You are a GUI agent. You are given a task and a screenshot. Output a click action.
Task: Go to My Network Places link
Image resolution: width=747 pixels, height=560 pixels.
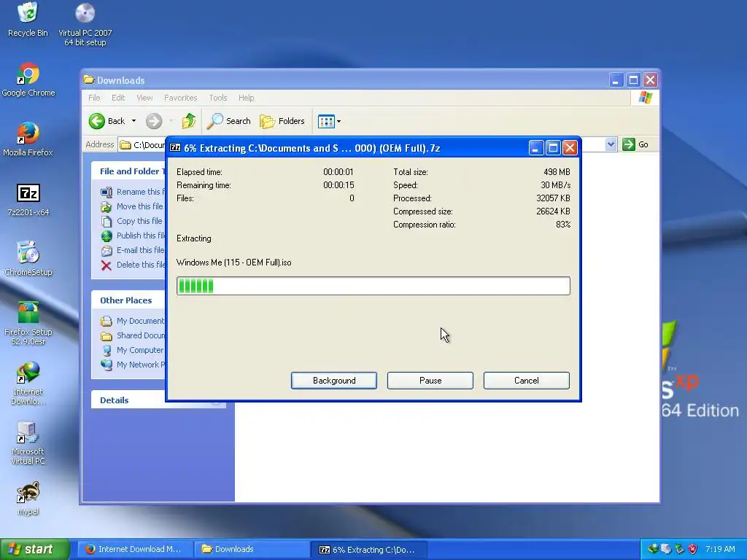point(133,365)
